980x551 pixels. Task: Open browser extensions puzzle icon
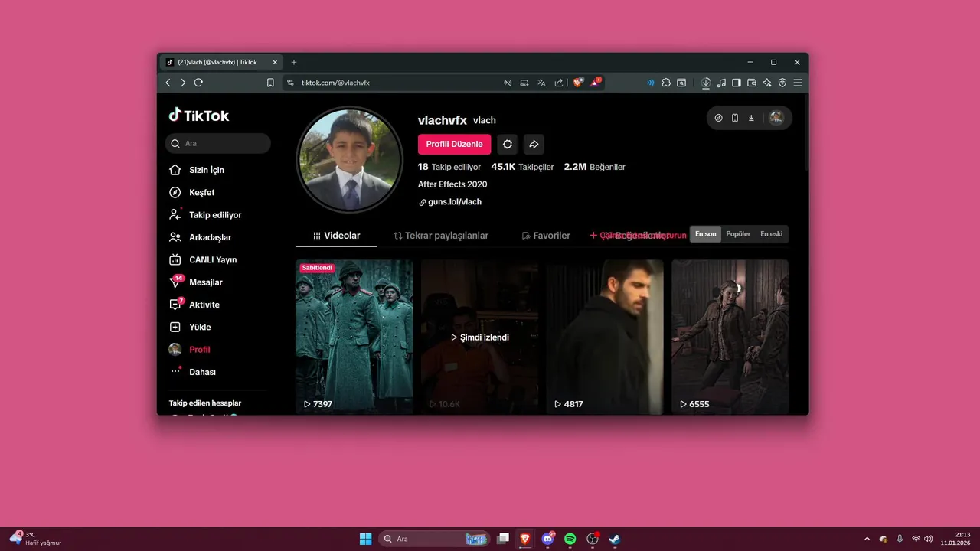pos(666,83)
